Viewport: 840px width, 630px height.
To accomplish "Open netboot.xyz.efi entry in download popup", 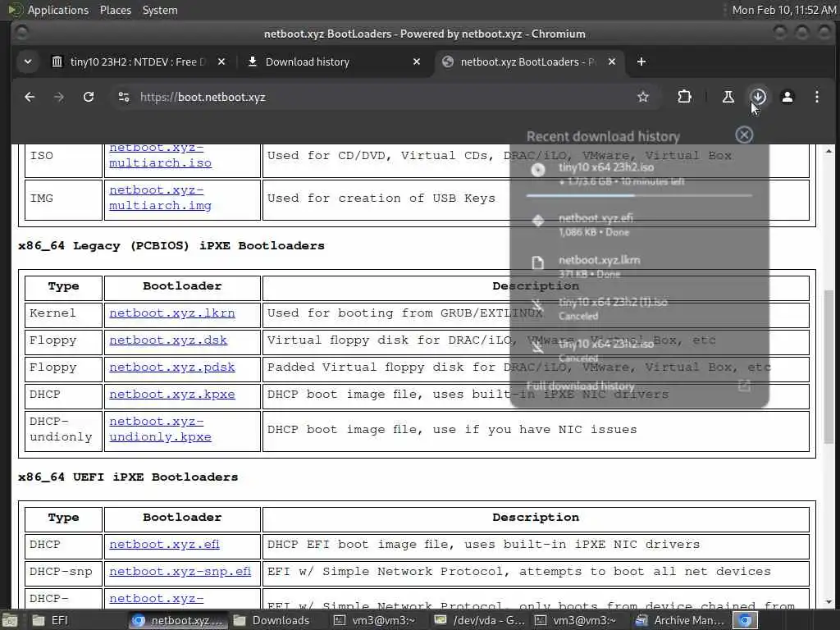I will 640,225.
